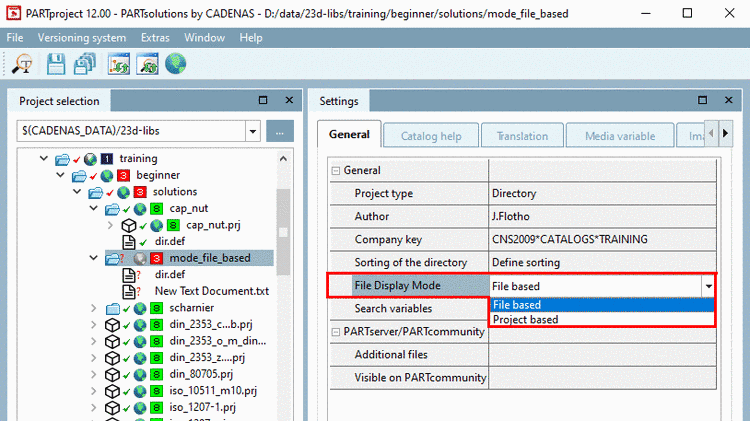Screen dimensions: 750x421
Task: Collapse the PARTserver/PARTcommunity section
Action: pos(336,332)
